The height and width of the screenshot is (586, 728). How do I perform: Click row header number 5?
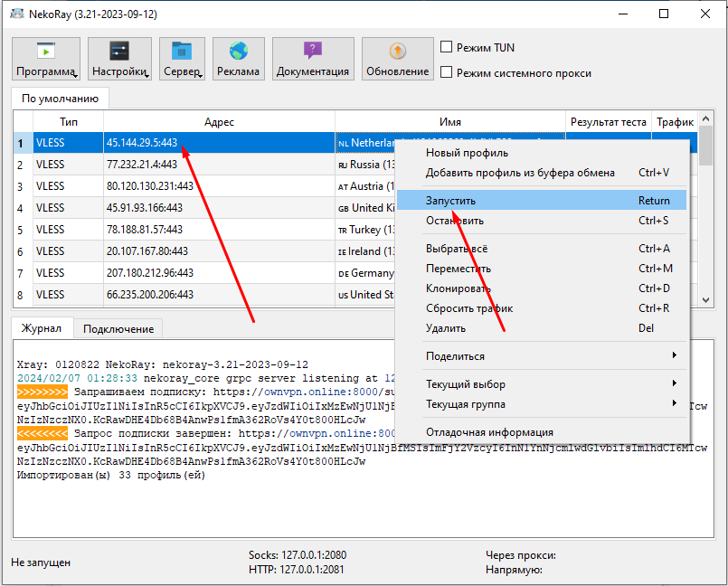coord(23,230)
